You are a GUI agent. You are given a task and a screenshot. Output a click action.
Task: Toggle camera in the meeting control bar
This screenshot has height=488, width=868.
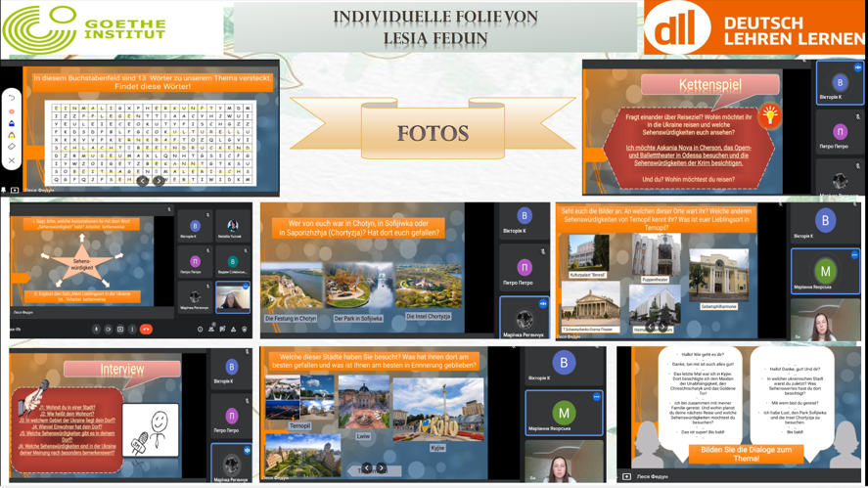coord(109,330)
